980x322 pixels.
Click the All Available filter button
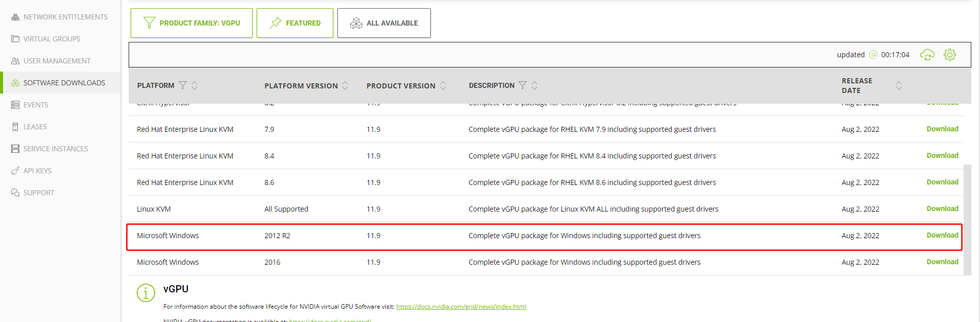pyautogui.click(x=384, y=23)
